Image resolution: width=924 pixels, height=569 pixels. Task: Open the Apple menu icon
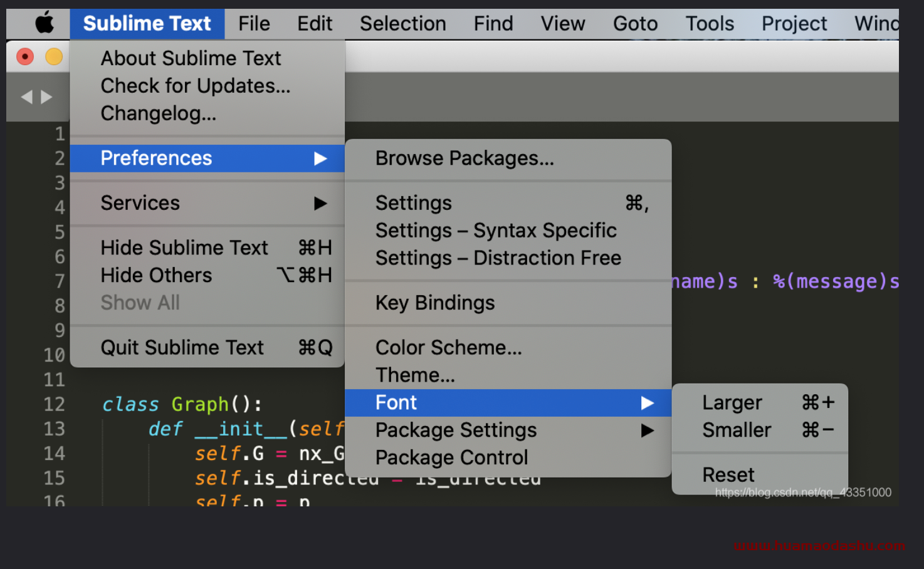coord(44,24)
